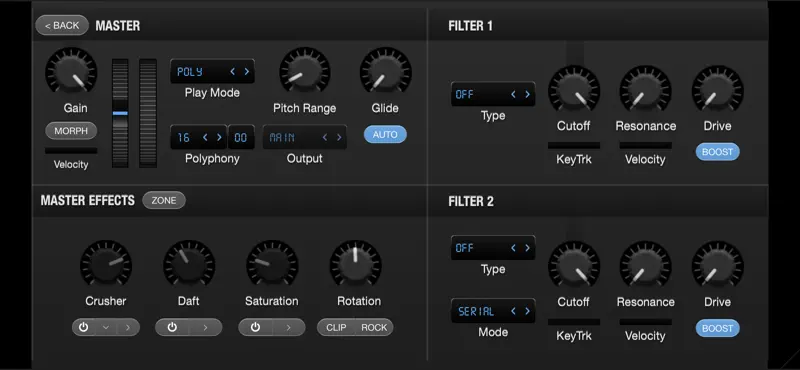Select previous Filter 2 Mode

[x=513, y=311]
